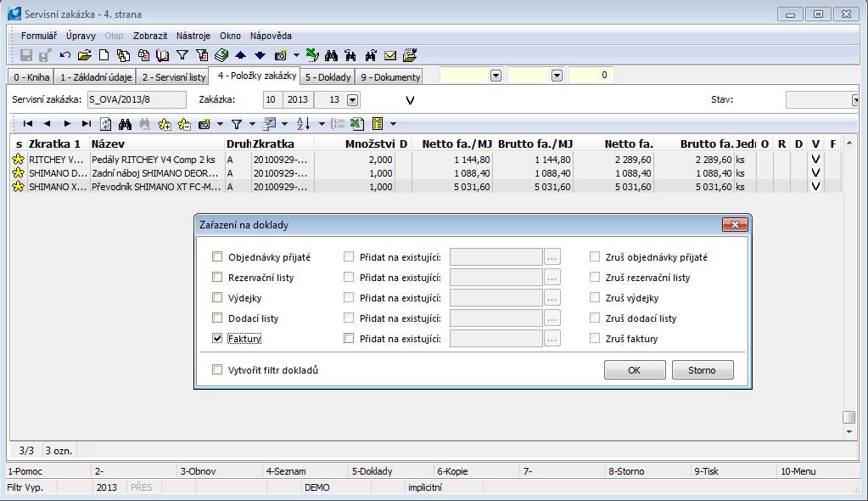Switch to the 5 - Doklady tab

[328, 77]
